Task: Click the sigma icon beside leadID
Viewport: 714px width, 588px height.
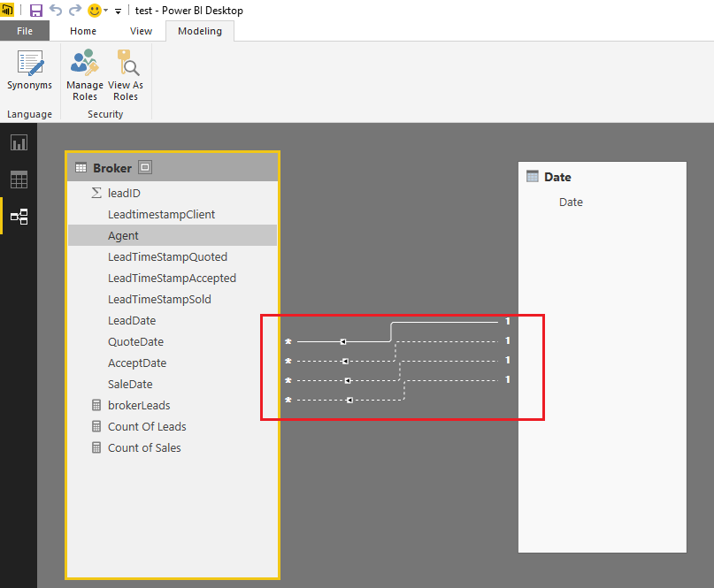Action: [x=96, y=193]
